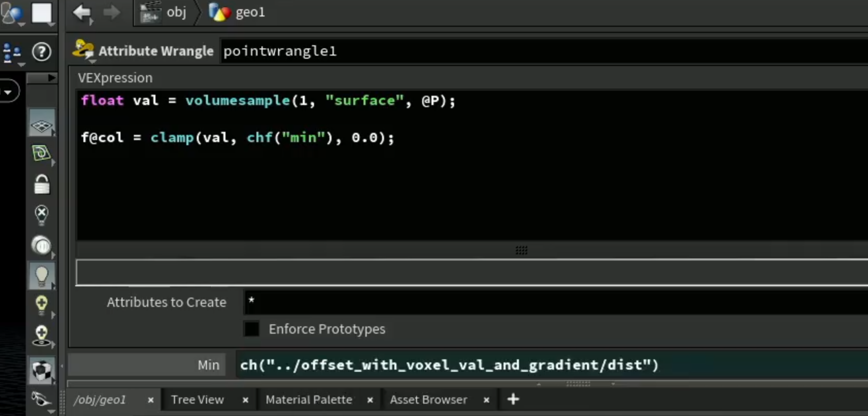Enable the Enforce Prototypes checkbox
Screen dimensions: 868x416
pos(252,328)
